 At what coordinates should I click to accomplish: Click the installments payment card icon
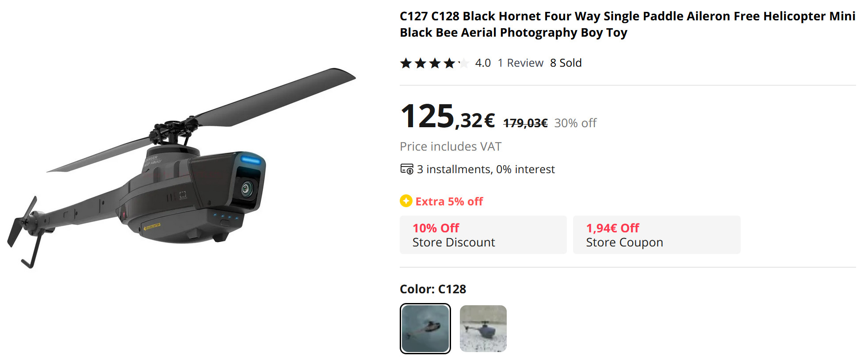point(406,169)
